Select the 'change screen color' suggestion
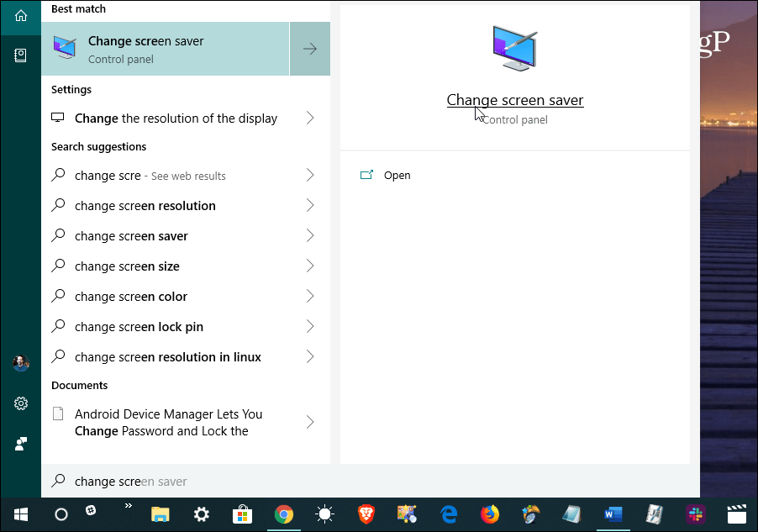758x532 pixels. 131,297
